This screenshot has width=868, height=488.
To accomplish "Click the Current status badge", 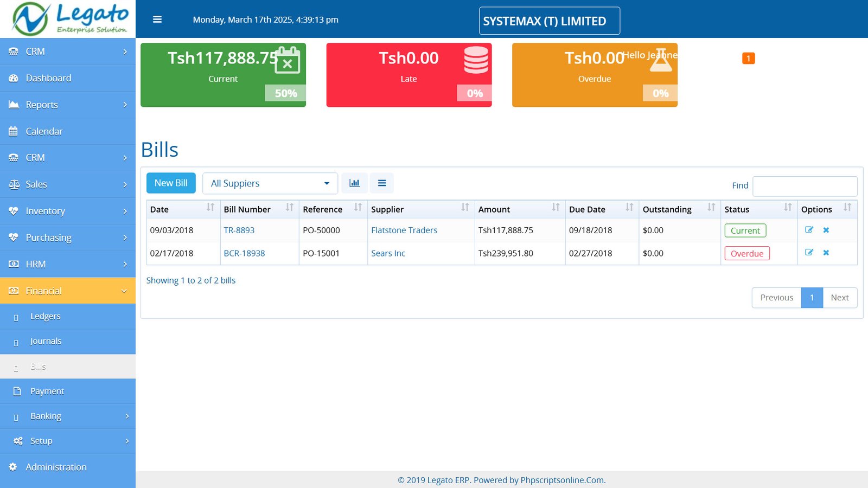I will (x=745, y=230).
